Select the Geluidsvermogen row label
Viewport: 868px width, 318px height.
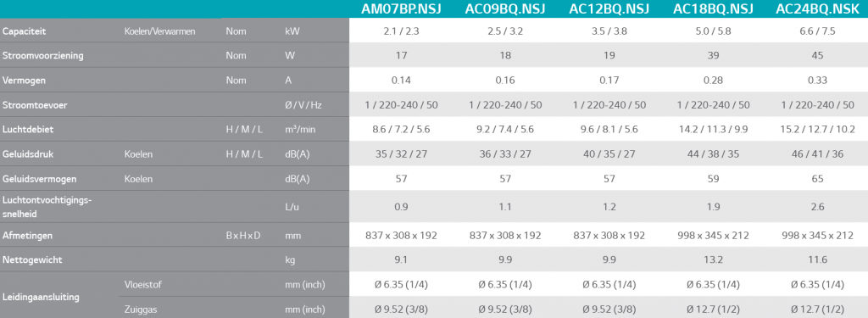tap(39, 179)
